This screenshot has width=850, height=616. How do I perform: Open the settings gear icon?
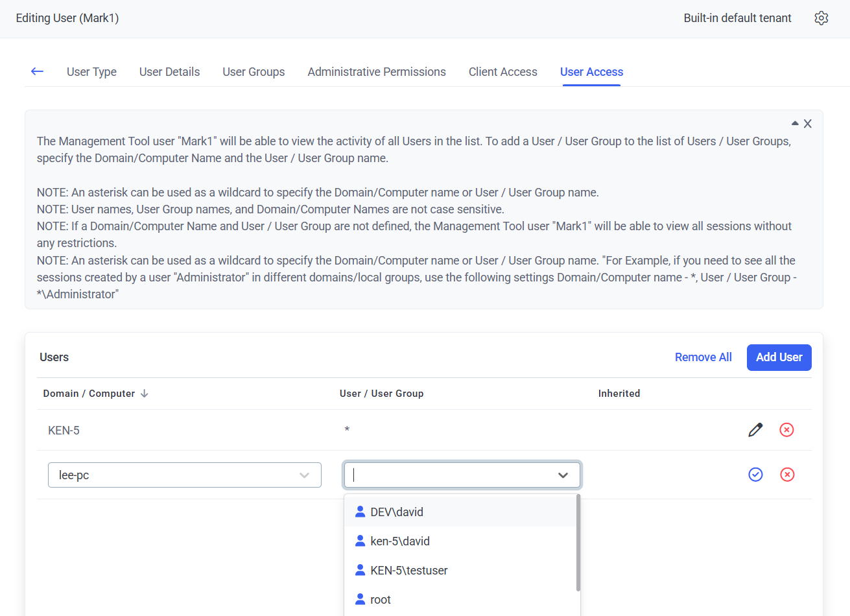pyautogui.click(x=821, y=18)
